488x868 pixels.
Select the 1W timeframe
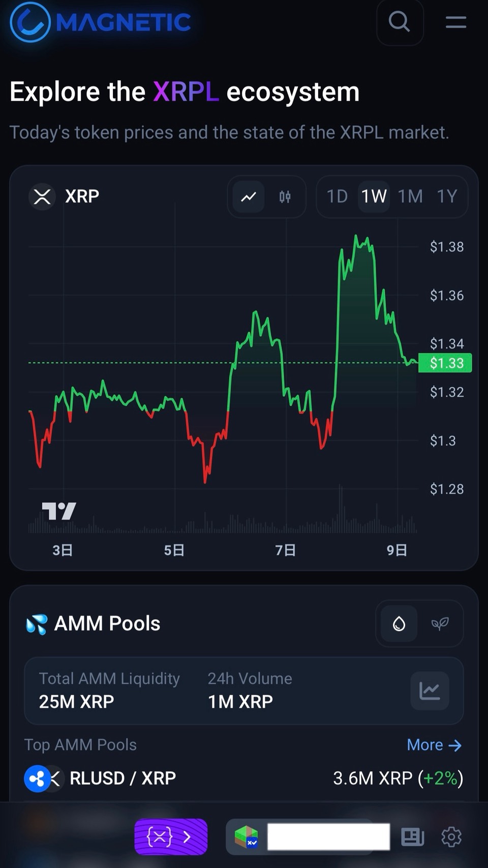pos(374,196)
